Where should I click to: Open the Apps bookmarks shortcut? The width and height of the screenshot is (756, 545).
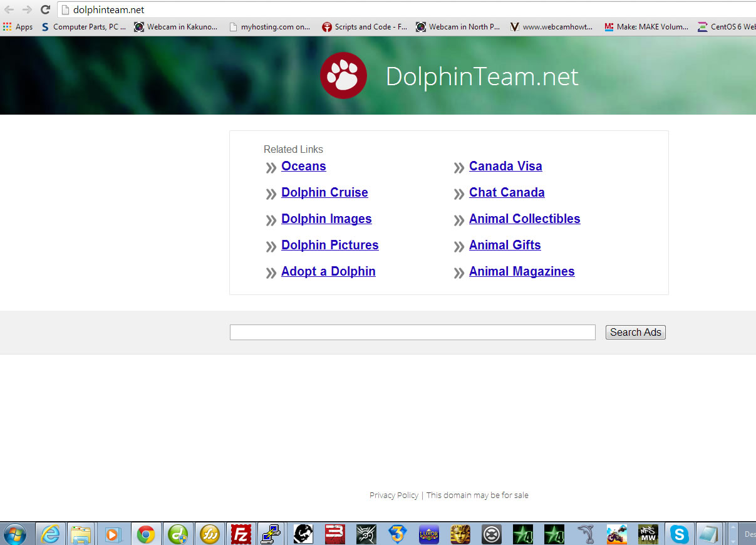click(18, 27)
